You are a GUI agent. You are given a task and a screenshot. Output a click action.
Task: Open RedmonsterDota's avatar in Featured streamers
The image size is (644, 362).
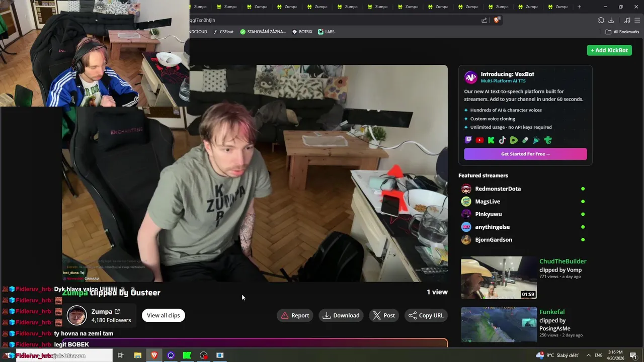pyautogui.click(x=466, y=189)
